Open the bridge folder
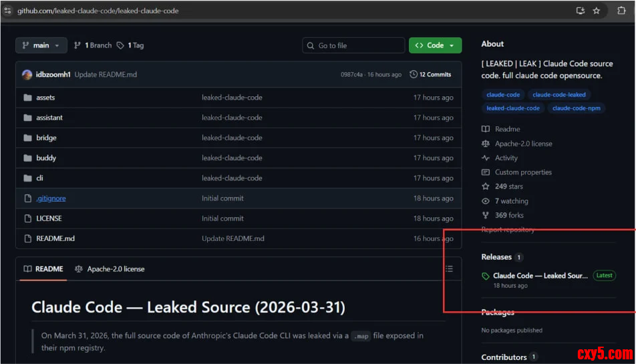636x364 pixels. pyautogui.click(x=46, y=138)
